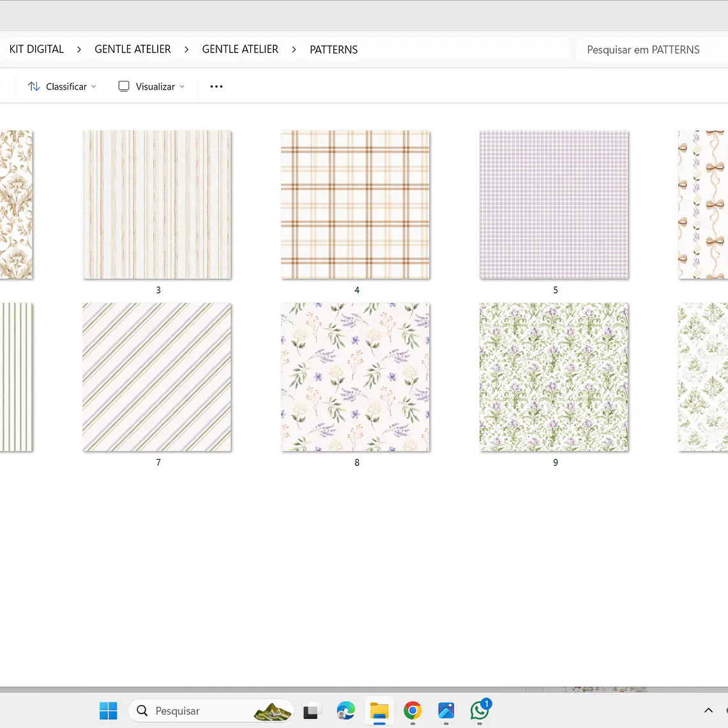Expand the Classificar sort dropdown
This screenshot has width=728, height=728.
62,86
